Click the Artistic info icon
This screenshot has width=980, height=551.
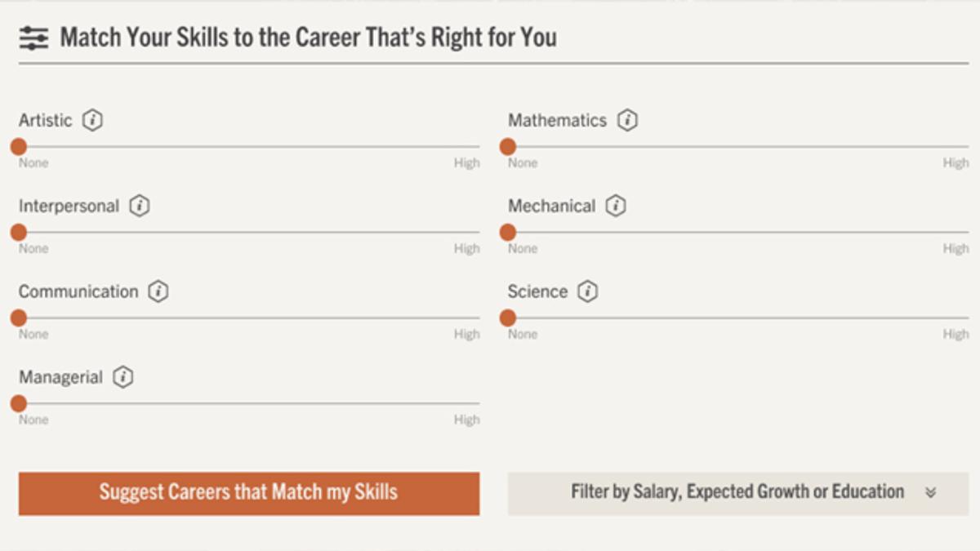92,121
